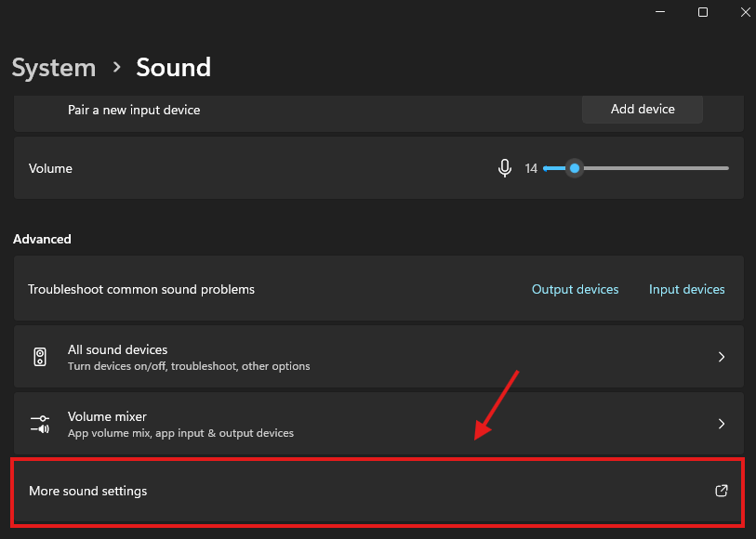The image size is (756, 539).
Task: Open the All sound devices label
Action: (x=118, y=350)
